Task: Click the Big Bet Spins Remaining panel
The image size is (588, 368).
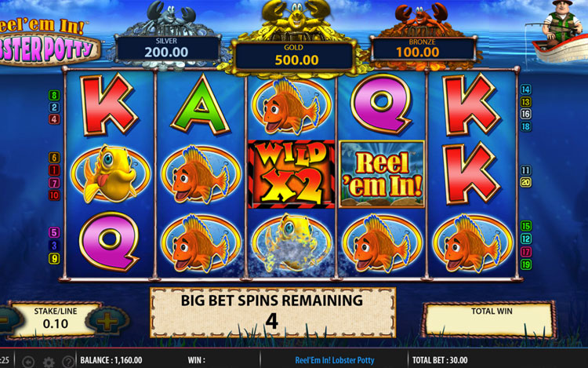Action: point(273,312)
